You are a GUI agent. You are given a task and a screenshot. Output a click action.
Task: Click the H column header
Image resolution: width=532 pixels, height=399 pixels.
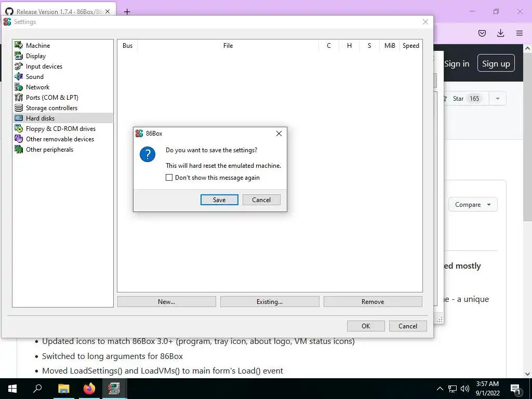349,46
